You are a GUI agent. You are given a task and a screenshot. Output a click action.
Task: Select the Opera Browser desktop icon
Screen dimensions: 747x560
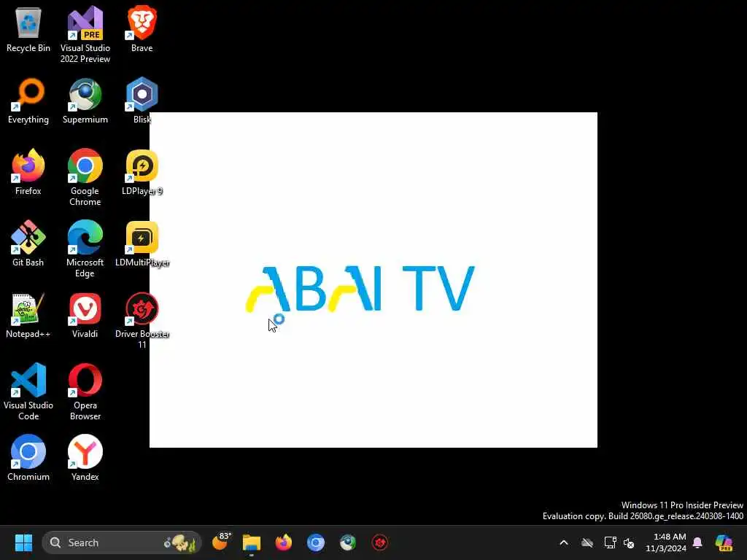[x=85, y=392]
